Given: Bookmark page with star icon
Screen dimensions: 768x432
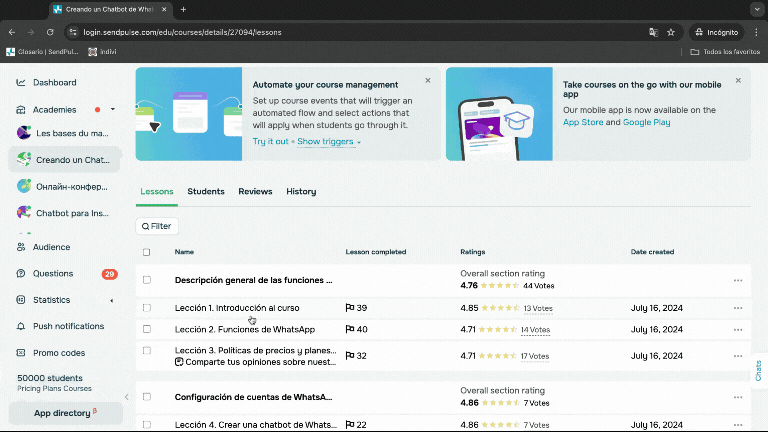Looking at the screenshot, I should 671,32.
